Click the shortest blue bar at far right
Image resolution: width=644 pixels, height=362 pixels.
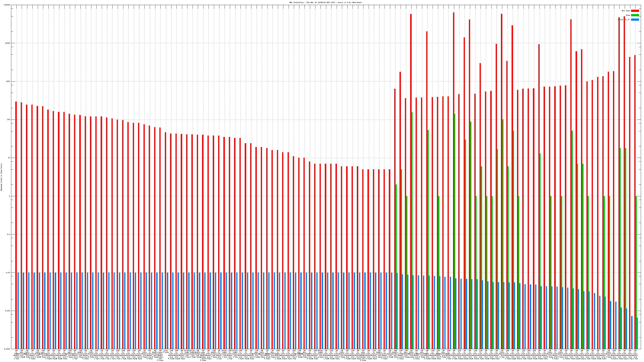tap(637, 333)
